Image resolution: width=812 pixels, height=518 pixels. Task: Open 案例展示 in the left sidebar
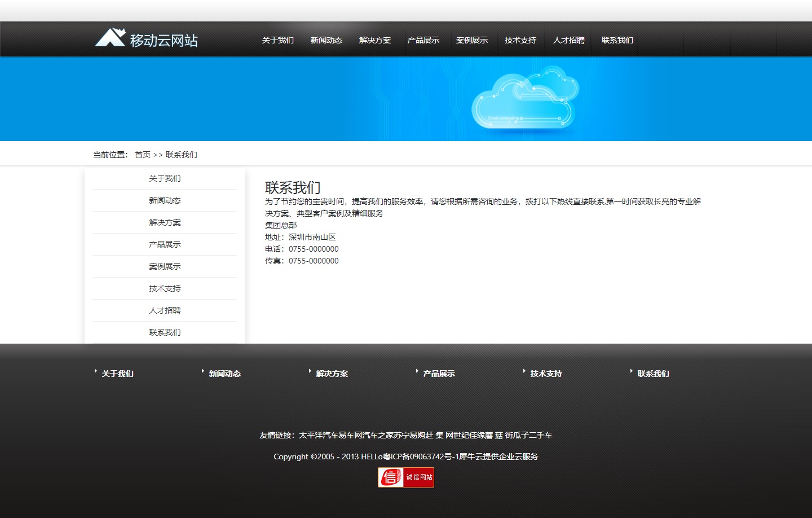click(x=165, y=266)
